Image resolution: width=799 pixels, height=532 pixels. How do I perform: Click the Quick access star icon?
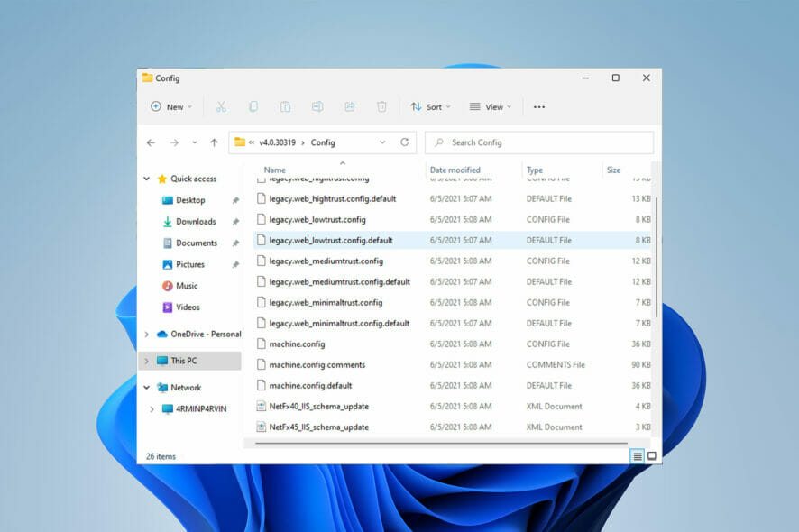coord(162,179)
